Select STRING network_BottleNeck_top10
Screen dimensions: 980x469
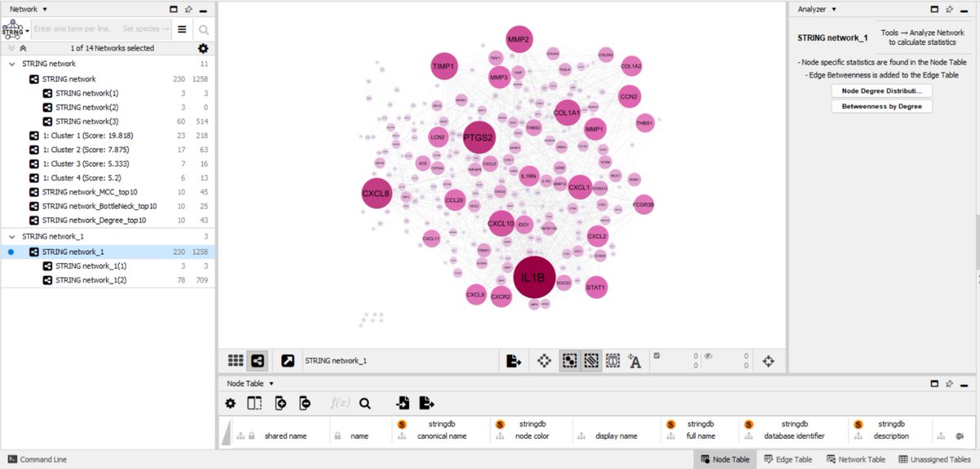point(108,207)
